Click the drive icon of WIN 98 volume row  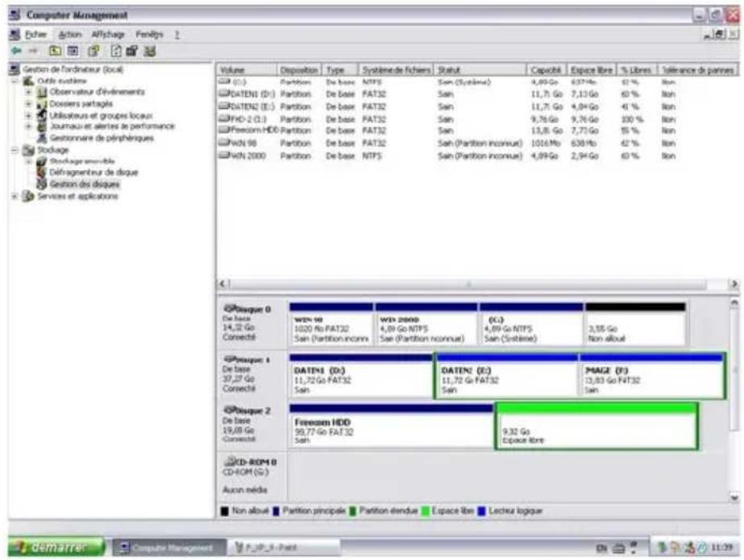pyautogui.click(x=224, y=143)
